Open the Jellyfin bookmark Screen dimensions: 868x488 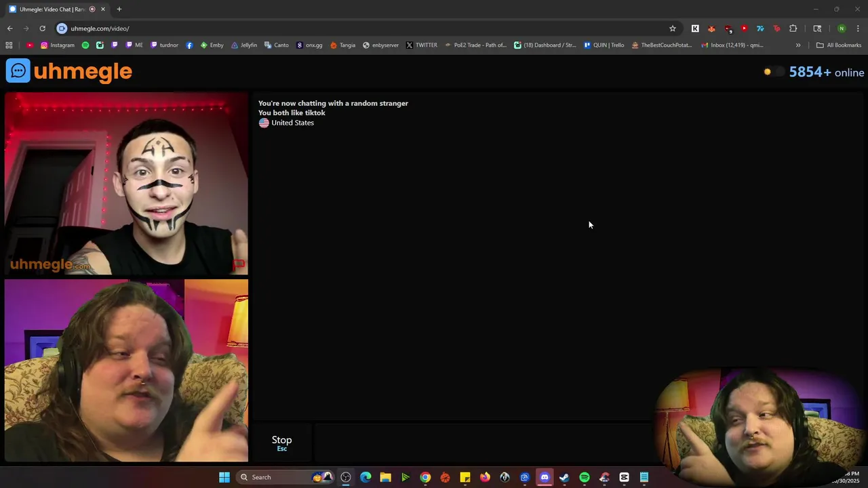(x=244, y=45)
